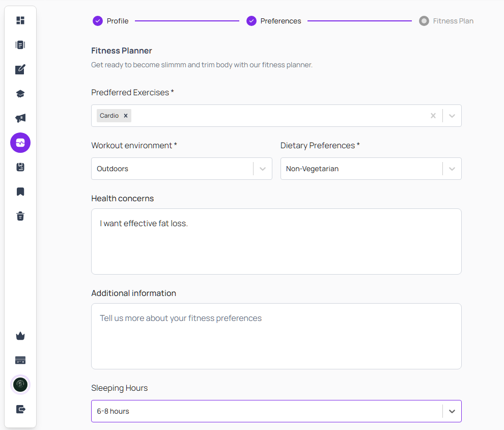This screenshot has height=430, width=504.
Task: Open the dashboard grid icon in sidebar
Action: (20, 20)
